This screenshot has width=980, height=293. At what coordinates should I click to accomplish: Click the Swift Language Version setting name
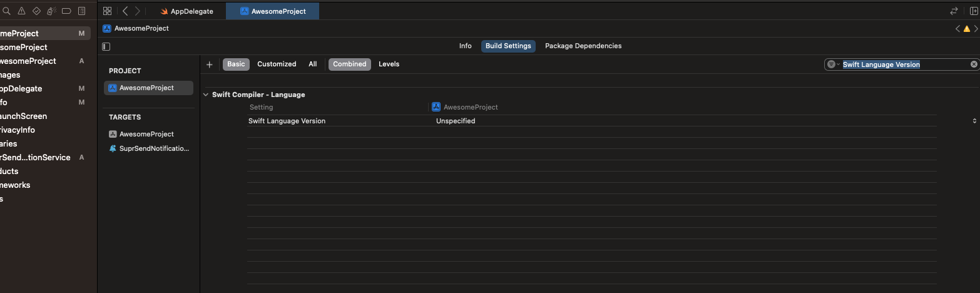pos(287,121)
